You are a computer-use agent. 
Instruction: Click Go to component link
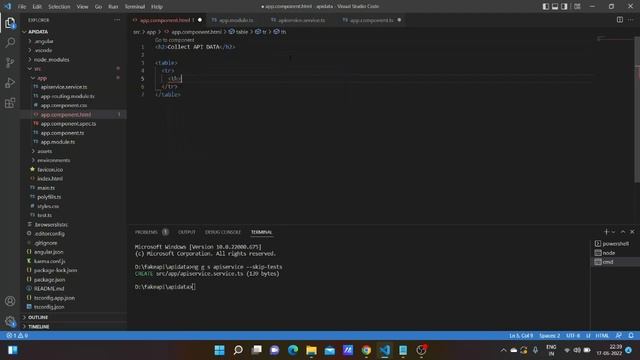(x=174, y=40)
